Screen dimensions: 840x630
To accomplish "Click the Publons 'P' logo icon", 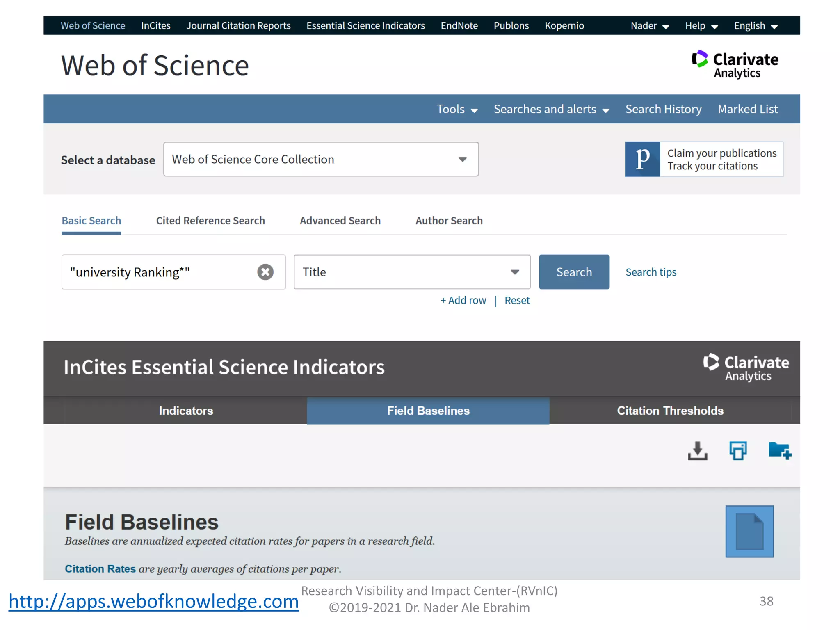I will pyautogui.click(x=642, y=159).
